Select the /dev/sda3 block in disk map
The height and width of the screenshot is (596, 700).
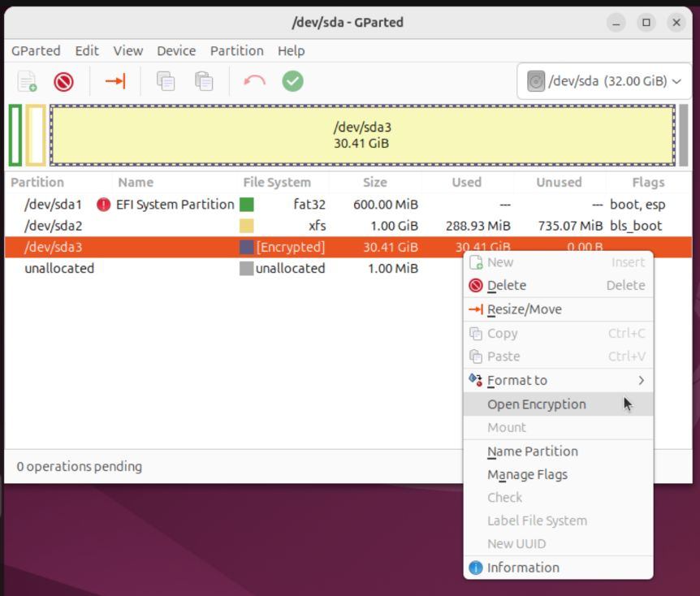click(362, 136)
